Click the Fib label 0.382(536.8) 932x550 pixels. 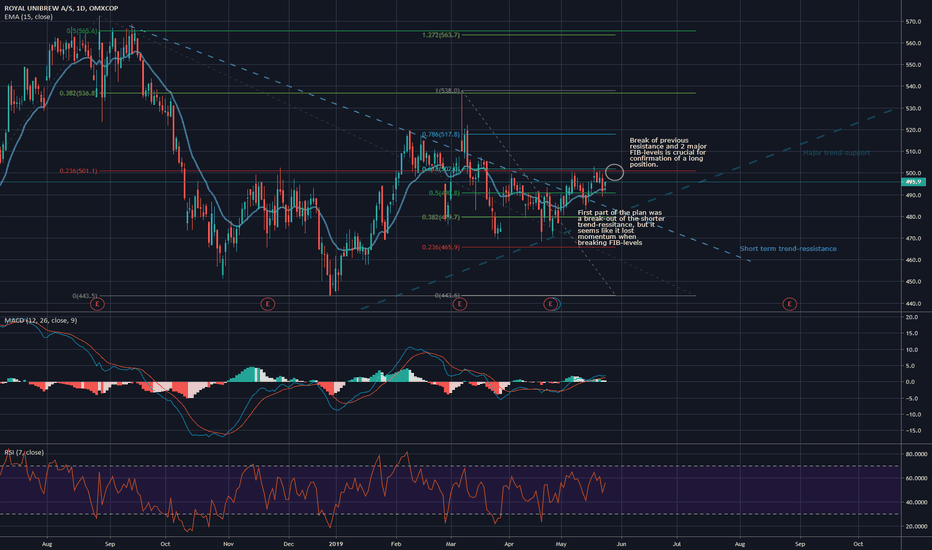point(78,93)
